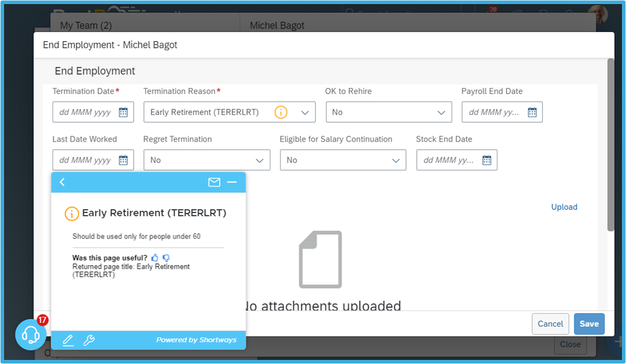
Task: Go back using the Shortways panel arrow
Action: pyautogui.click(x=62, y=182)
